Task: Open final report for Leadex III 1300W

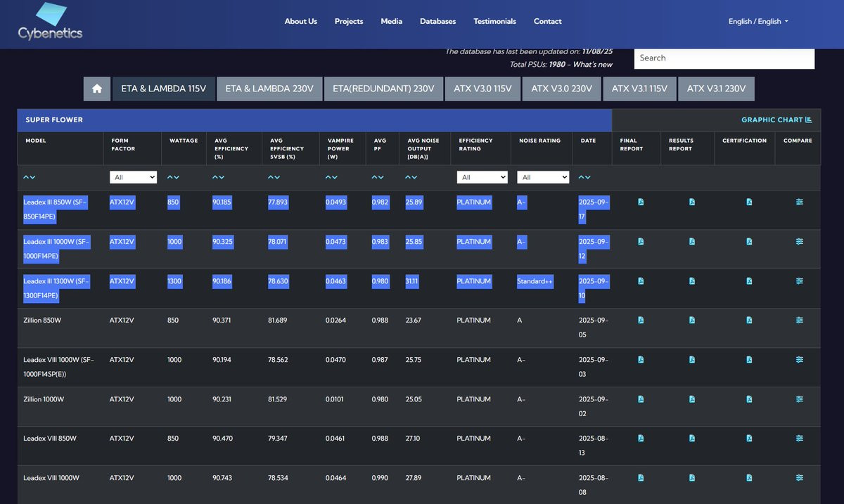Action: [x=641, y=281]
